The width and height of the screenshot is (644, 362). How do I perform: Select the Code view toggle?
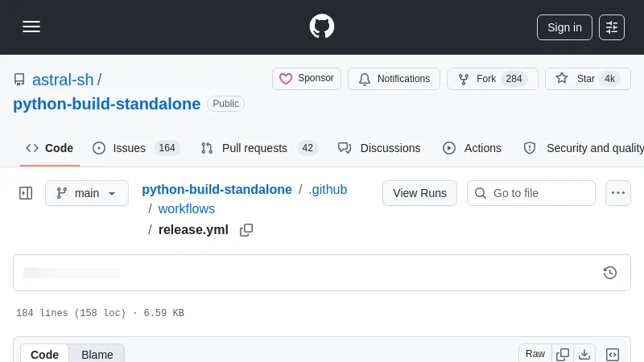click(x=45, y=354)
